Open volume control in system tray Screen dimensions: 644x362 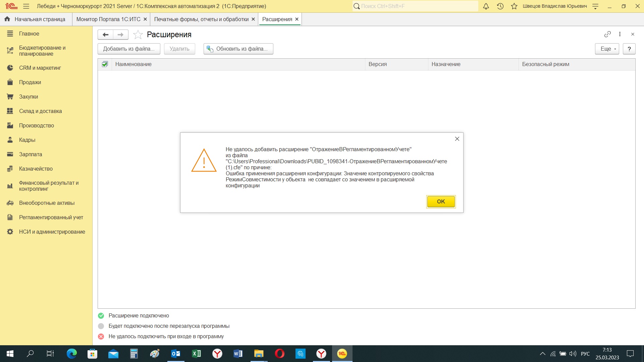point(573,354)
